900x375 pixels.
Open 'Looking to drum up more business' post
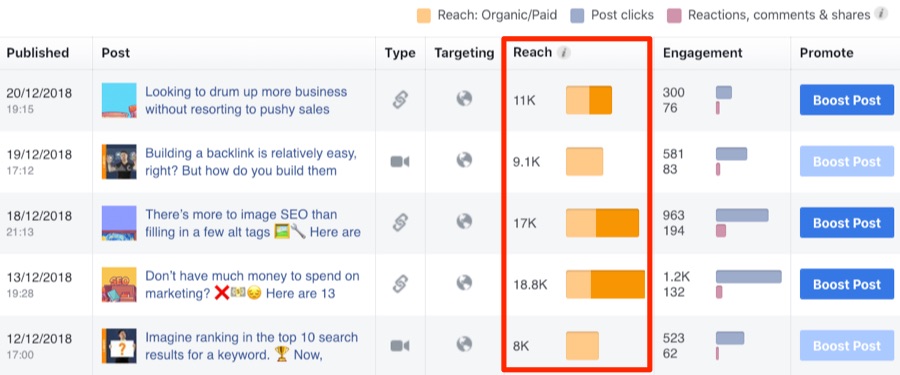click(246, 100)
